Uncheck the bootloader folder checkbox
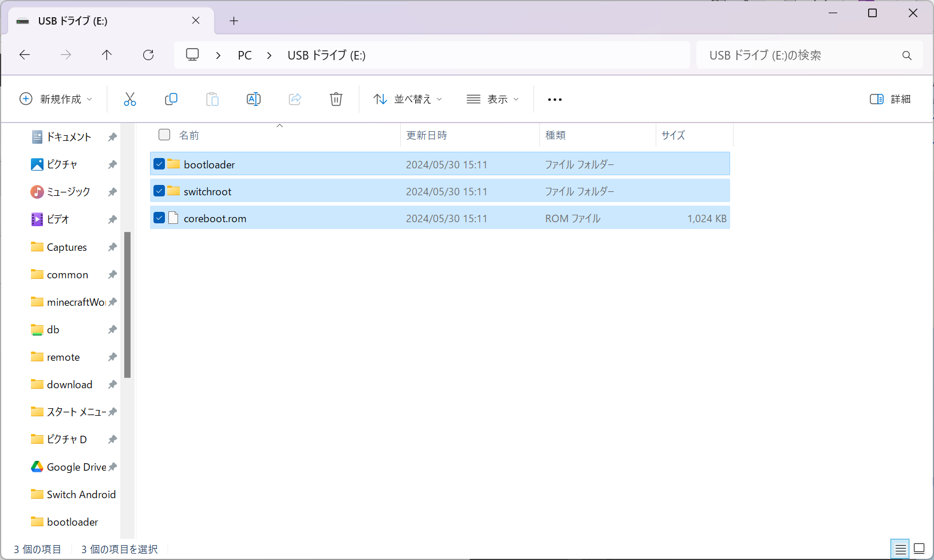 (x=159, y=164)
